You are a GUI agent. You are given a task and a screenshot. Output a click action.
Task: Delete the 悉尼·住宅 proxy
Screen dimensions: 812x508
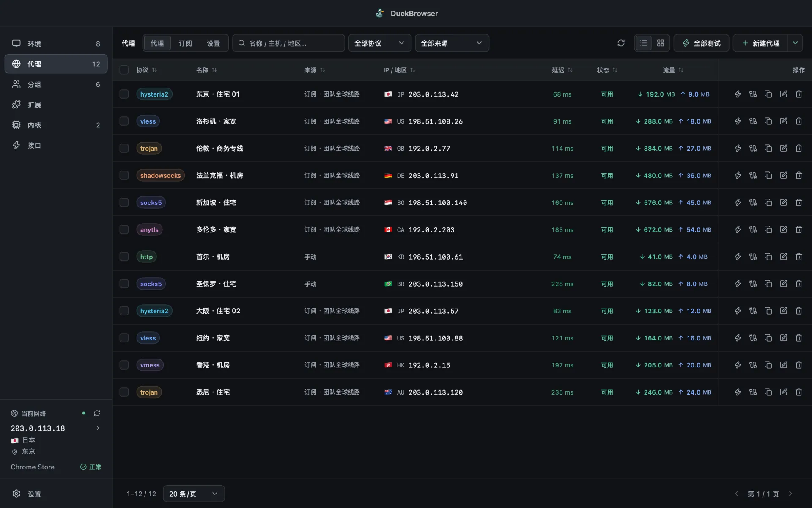[798, 392]
